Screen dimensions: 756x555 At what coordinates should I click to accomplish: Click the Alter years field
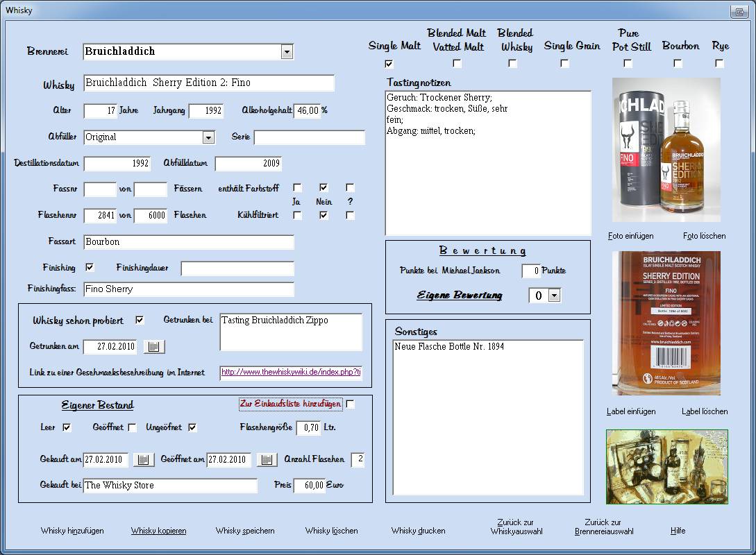(100, 111)
